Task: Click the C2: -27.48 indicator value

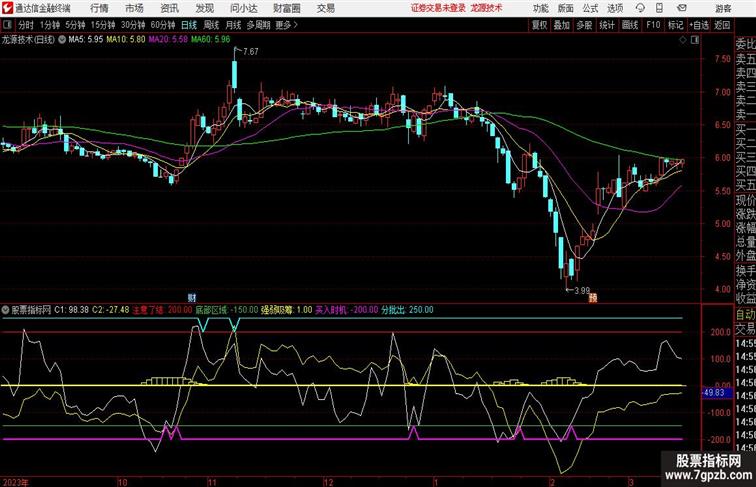Action: (111, 310)
